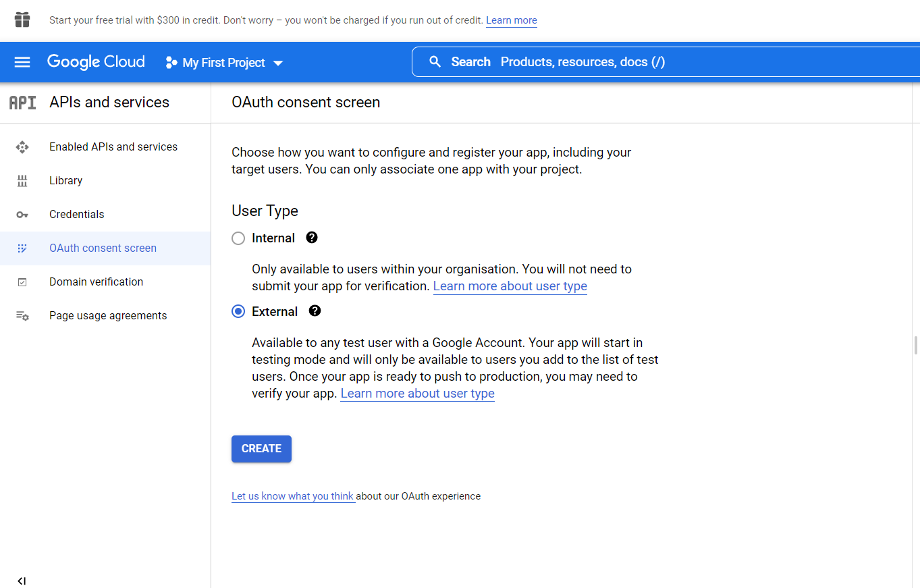This screenshot has width=920, height=588.
Task: Click the page vertical scrollbar thumb
Action: 916,344
